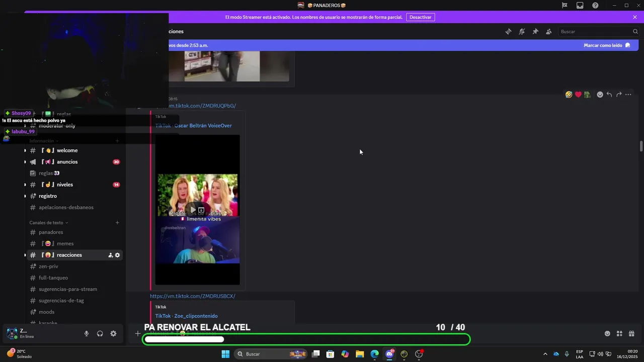The width and height of the screenshot is (644, 362).
Task: Open apps launcher icon in message bar
Action: click(619, 333)
